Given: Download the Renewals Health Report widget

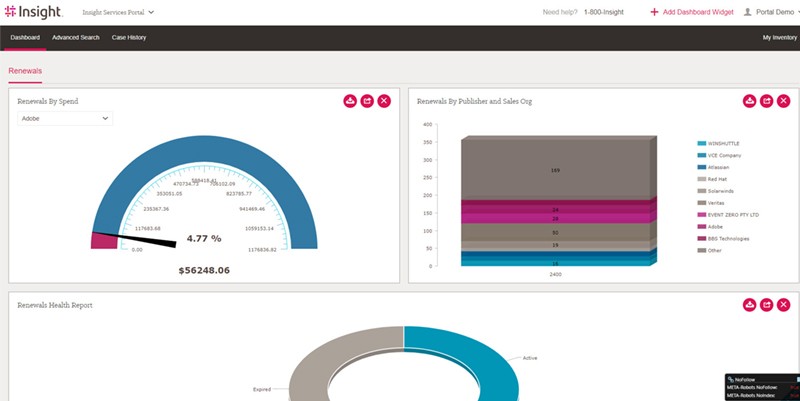Looking at the screenshot, I should [x=749, y=305].
